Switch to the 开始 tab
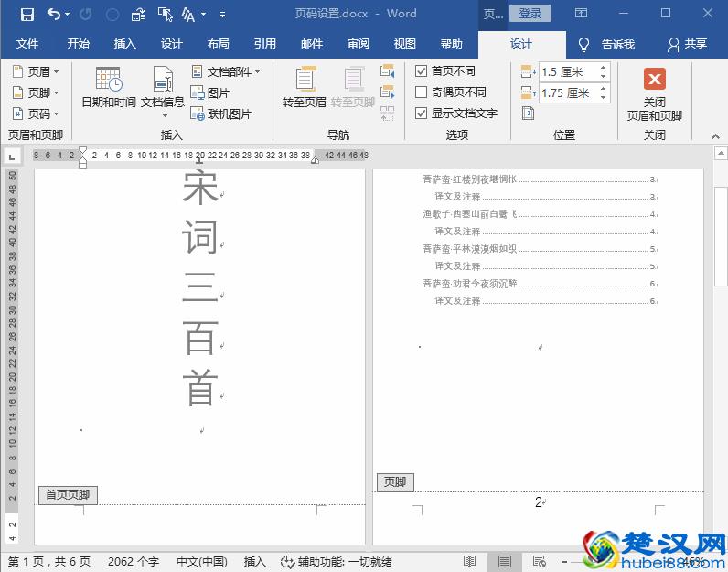 [78, 44]
